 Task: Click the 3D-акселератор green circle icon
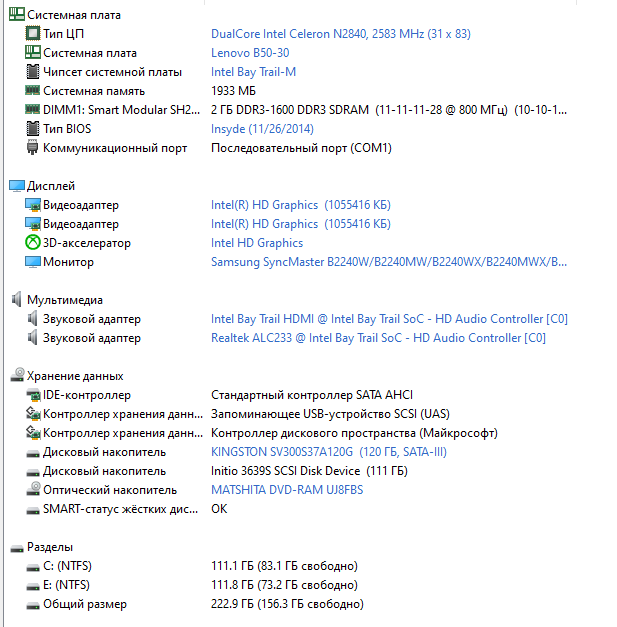(x=33, y=242)
